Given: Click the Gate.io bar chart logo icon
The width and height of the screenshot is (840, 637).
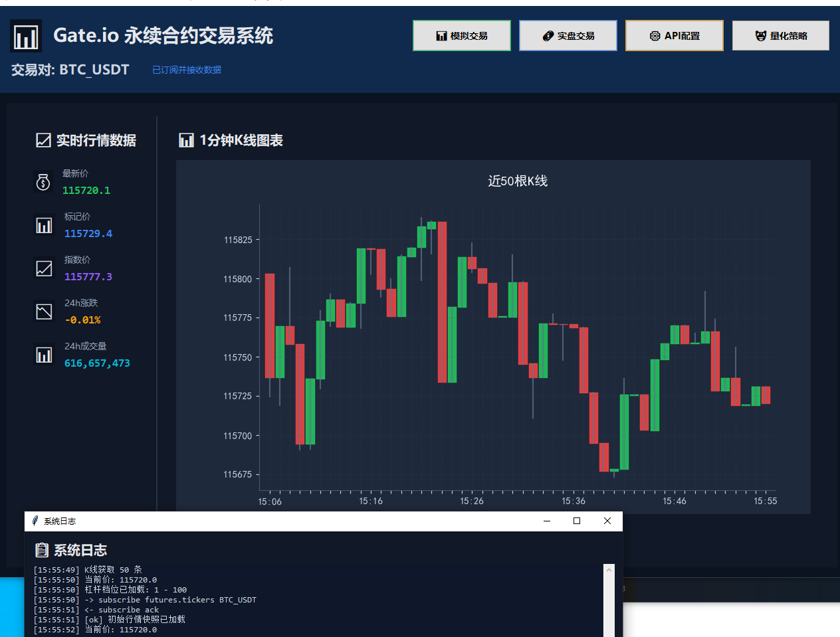Looking at the screenshot, I should (x=26, y=36).
